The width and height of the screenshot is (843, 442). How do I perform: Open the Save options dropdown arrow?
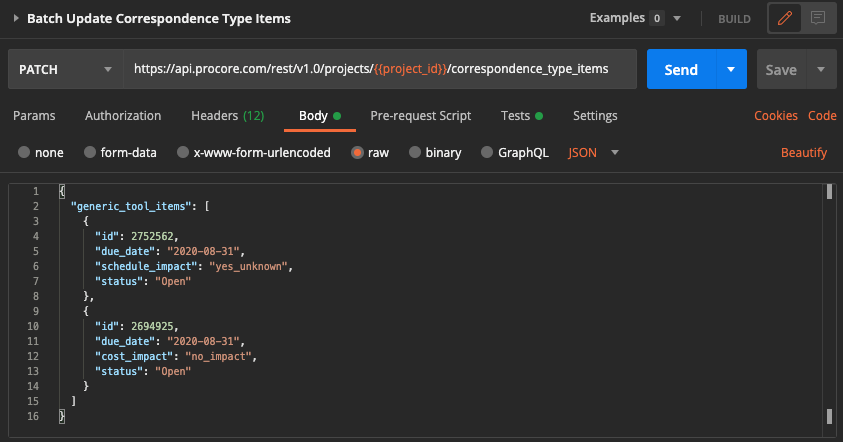(821, 69)
